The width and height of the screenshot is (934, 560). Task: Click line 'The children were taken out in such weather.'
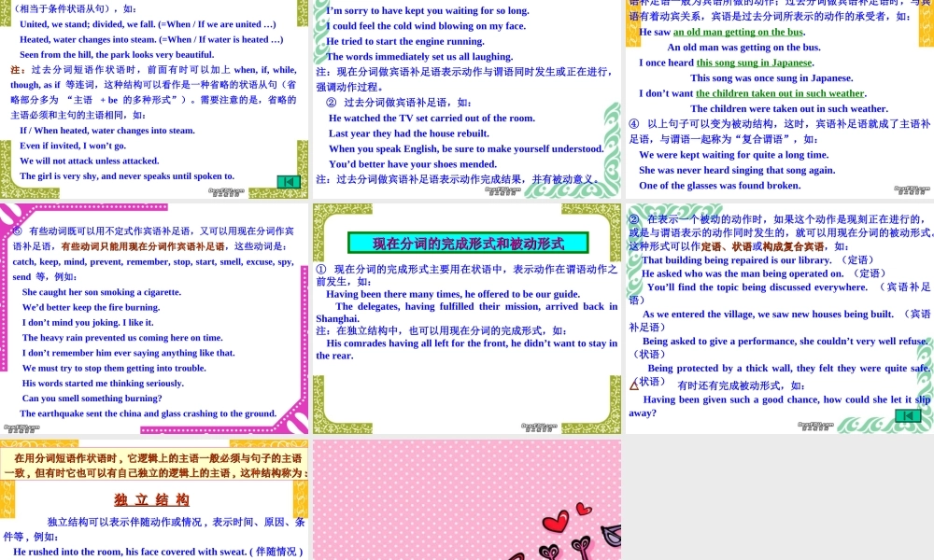(x=789, y=109)
